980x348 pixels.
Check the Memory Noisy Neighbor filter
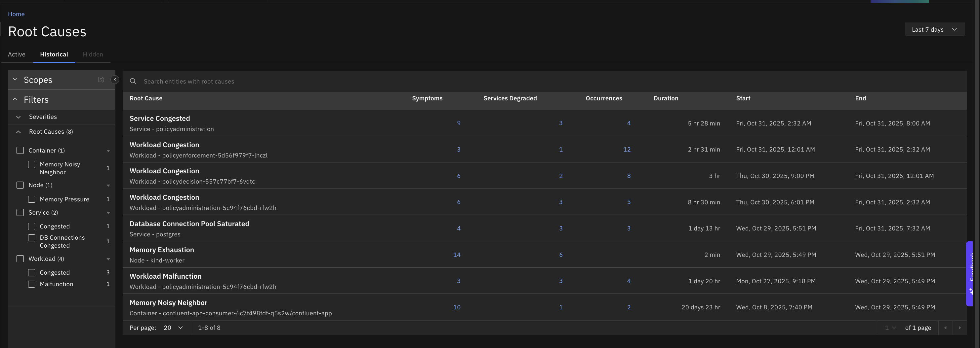pos(32,164)
